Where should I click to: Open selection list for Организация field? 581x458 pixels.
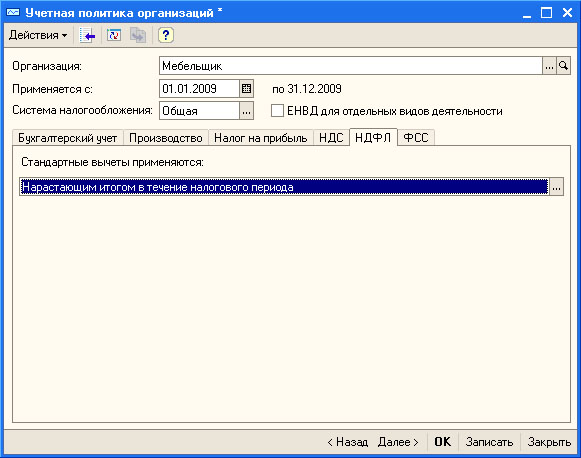point(549,66)
